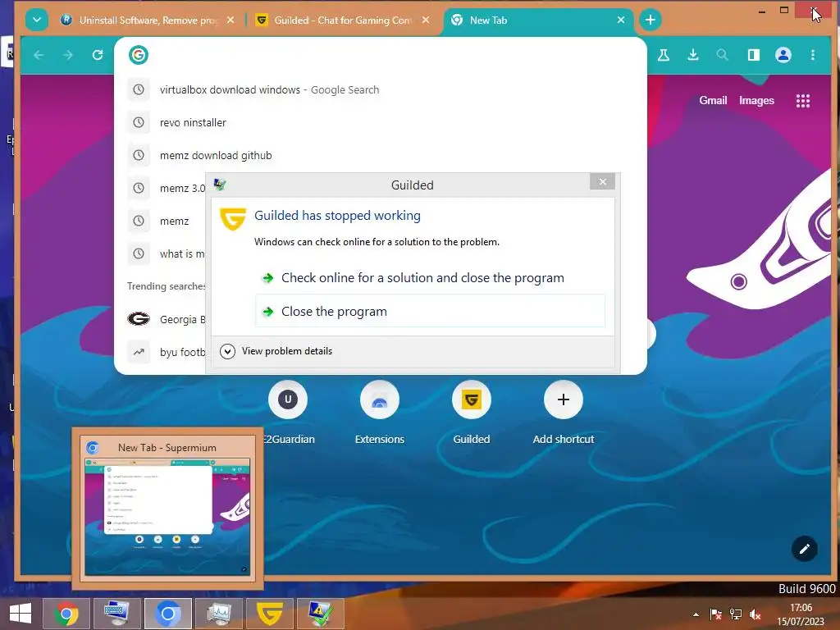Screen dimensions: 840x630
Task: Open the Action Center flag icon
Action: (x=715, y=614)
